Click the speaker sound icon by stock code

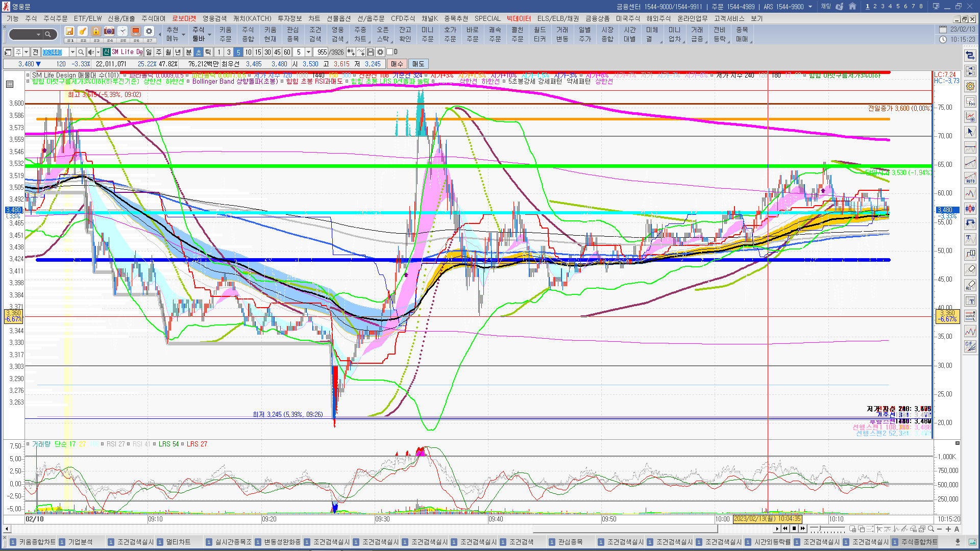click(91, 52)
